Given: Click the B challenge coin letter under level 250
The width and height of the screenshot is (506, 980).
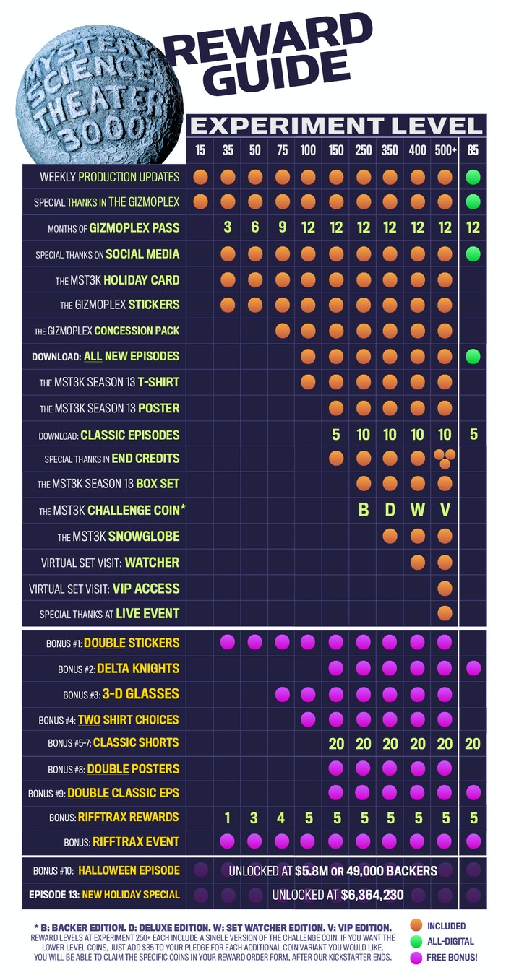Looking at the screenshot, I should pos(364,510).
